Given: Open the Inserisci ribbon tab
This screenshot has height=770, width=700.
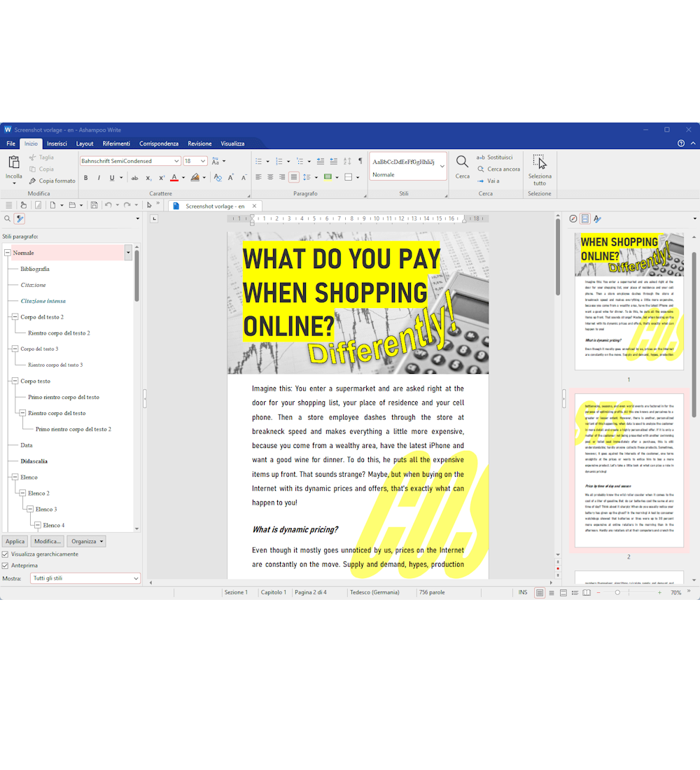Looking at the screenshot, I should click(x=57, y=143).
